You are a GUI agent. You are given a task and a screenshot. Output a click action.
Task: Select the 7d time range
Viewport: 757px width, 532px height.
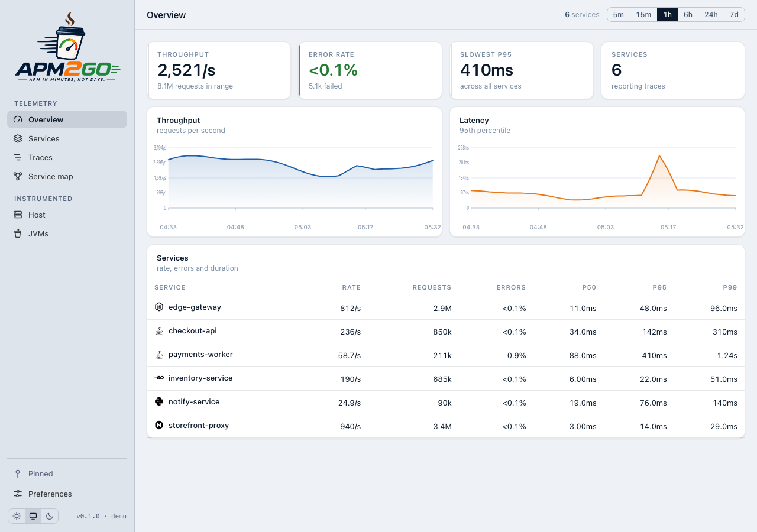(734, 15)
